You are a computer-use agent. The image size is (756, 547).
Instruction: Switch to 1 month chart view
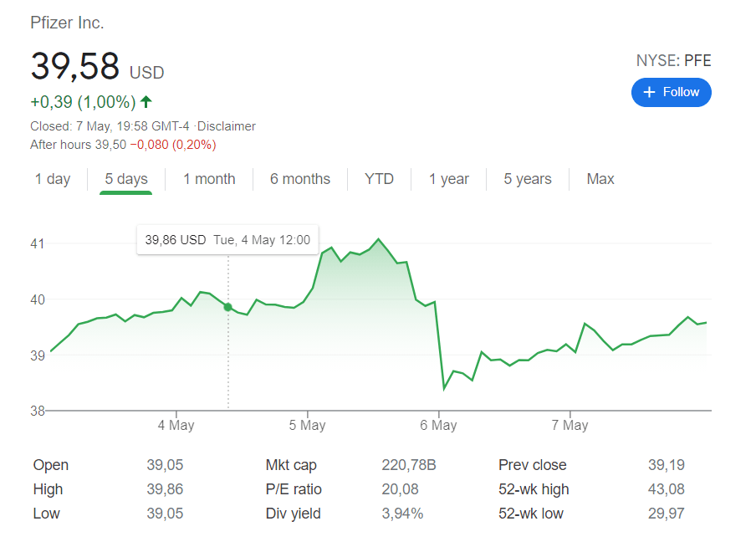tap(209, 179)
